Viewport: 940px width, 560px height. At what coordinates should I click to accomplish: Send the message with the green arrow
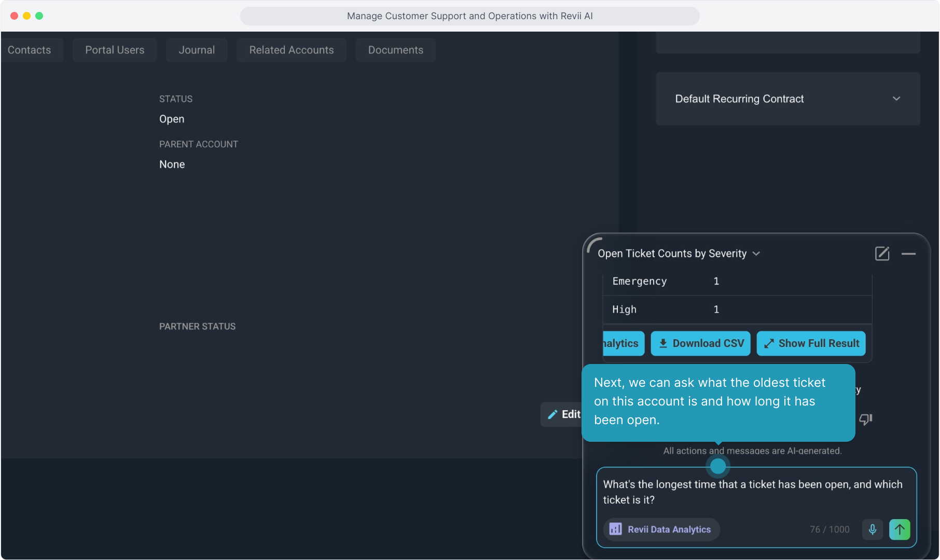(x=900, y=529)
